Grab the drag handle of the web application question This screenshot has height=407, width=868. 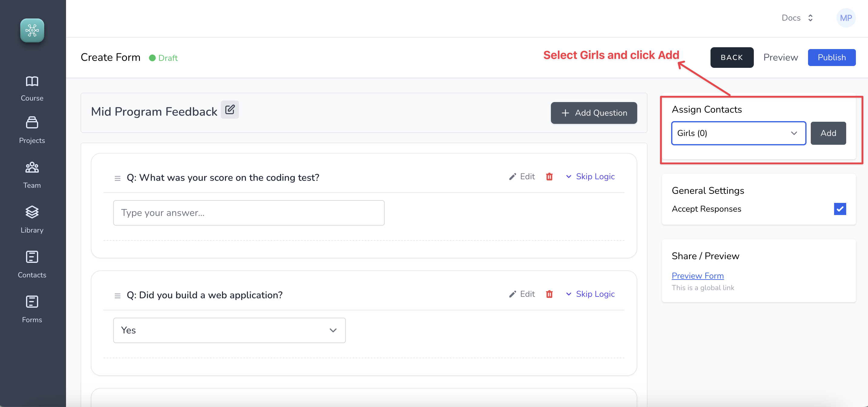[117, 296]
